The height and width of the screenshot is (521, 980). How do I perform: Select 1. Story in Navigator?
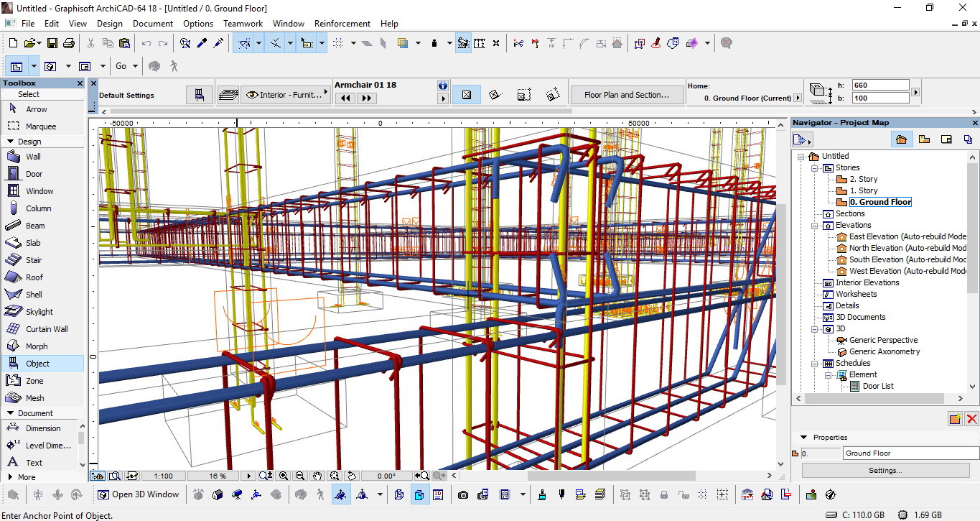864,190
